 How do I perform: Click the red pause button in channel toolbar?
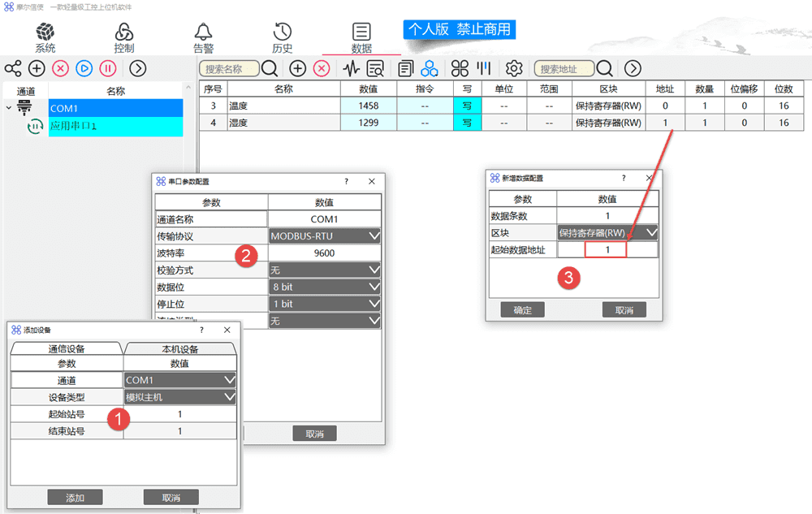coord(108,68)
